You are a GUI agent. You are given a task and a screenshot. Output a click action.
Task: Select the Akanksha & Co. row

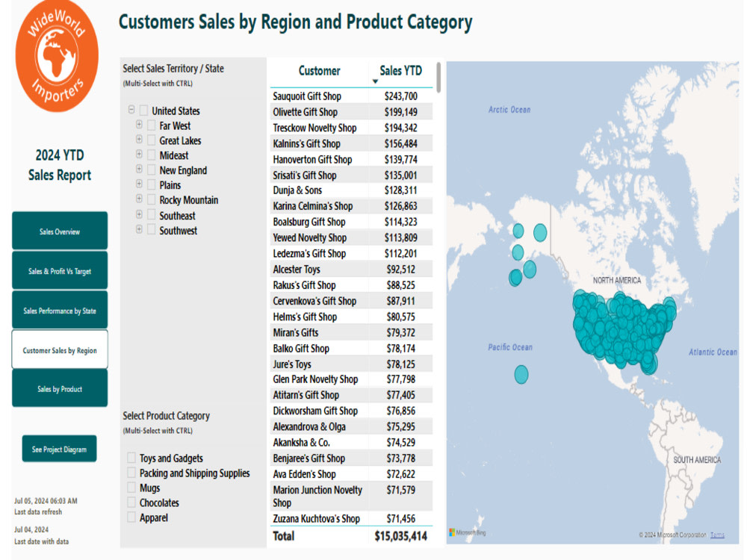[x=351, y=442]
